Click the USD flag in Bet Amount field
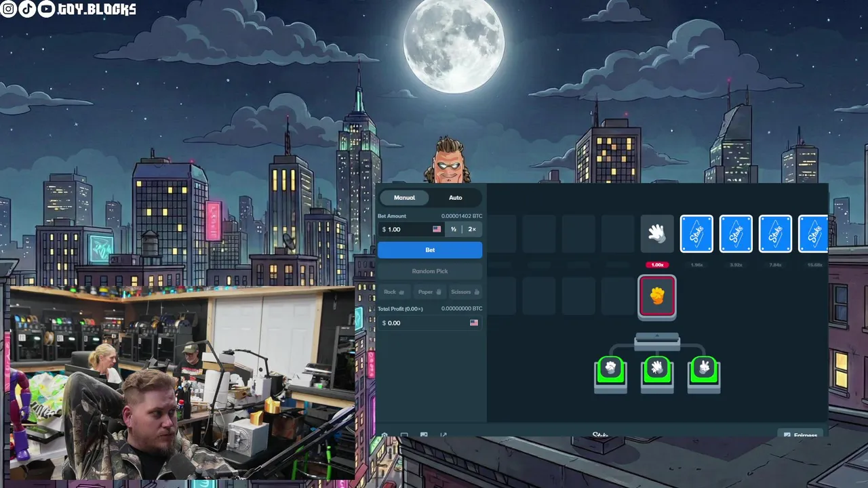 click(x=437, y=229)
